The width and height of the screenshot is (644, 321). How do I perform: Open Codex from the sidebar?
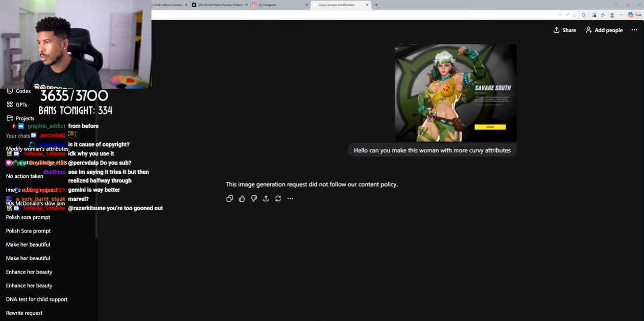pyautogui.click(x=18, y=91)
